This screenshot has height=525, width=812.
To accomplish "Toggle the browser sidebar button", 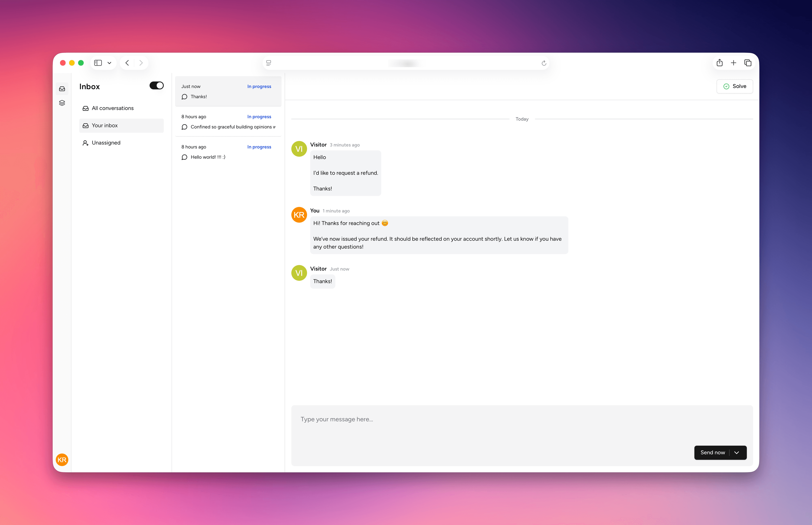I will tap(98, 63).
